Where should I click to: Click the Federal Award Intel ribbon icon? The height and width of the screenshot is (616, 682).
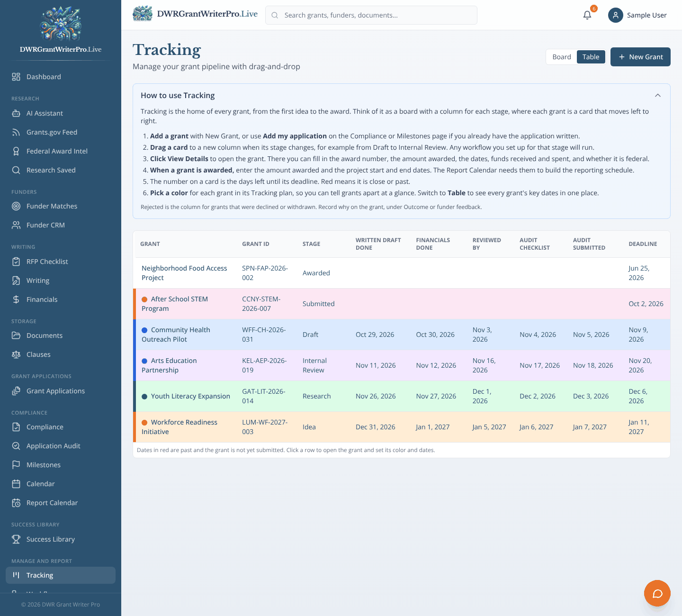tap(16, 151)
